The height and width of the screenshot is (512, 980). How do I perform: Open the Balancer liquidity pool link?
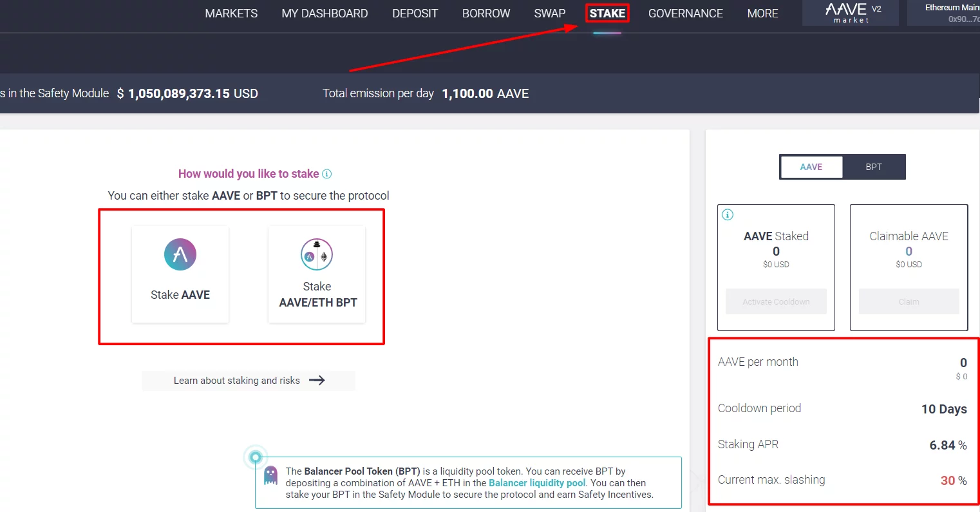tap(537, 483)
